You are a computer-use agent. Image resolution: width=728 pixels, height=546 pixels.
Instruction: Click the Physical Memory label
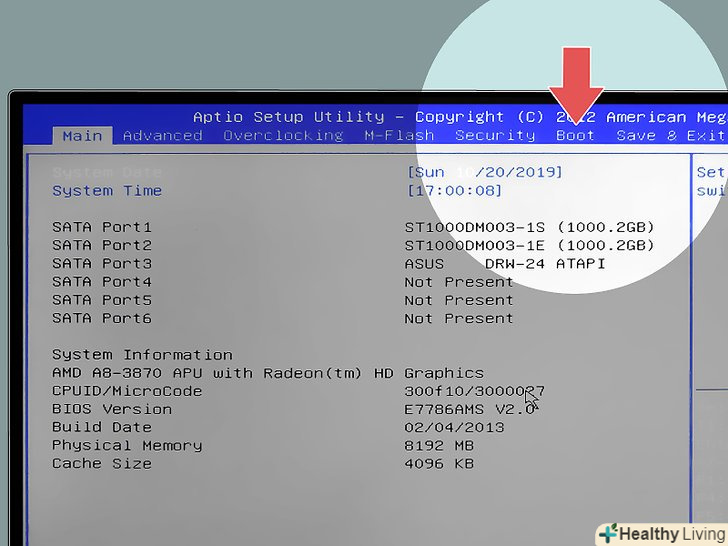coord(127,446)
